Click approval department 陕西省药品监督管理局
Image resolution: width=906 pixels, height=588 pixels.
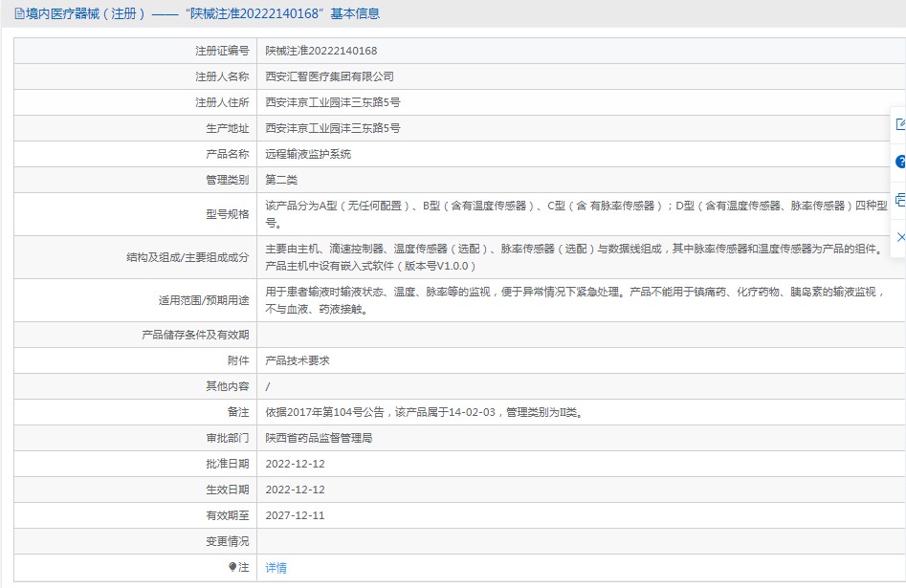(319, 438)
